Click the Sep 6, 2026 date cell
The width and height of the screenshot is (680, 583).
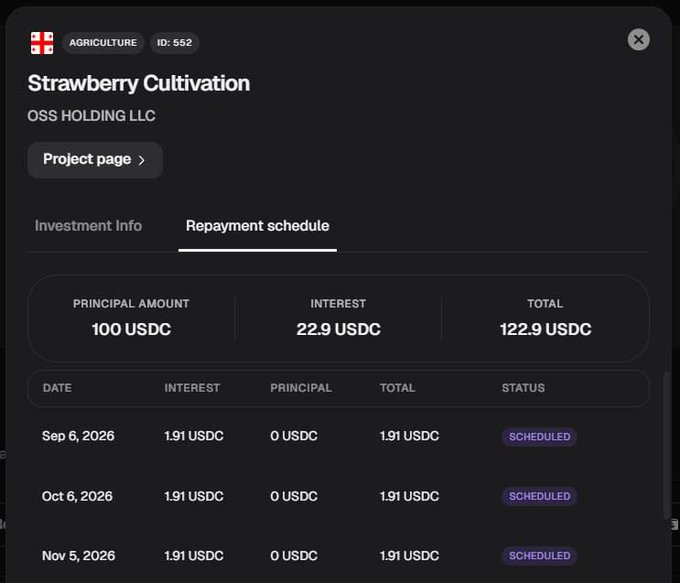(x=78, y=436)
